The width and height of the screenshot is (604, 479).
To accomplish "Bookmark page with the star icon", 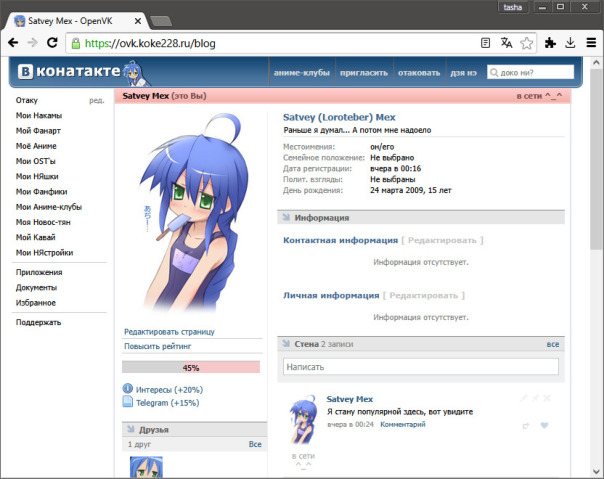I will pyautogui.click(x=526, y=43).
